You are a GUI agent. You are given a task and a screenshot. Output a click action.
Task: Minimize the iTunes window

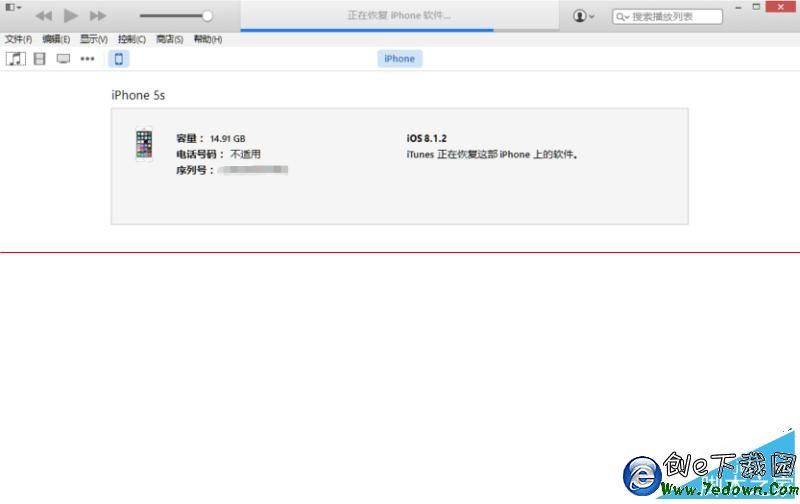point(738,7)
